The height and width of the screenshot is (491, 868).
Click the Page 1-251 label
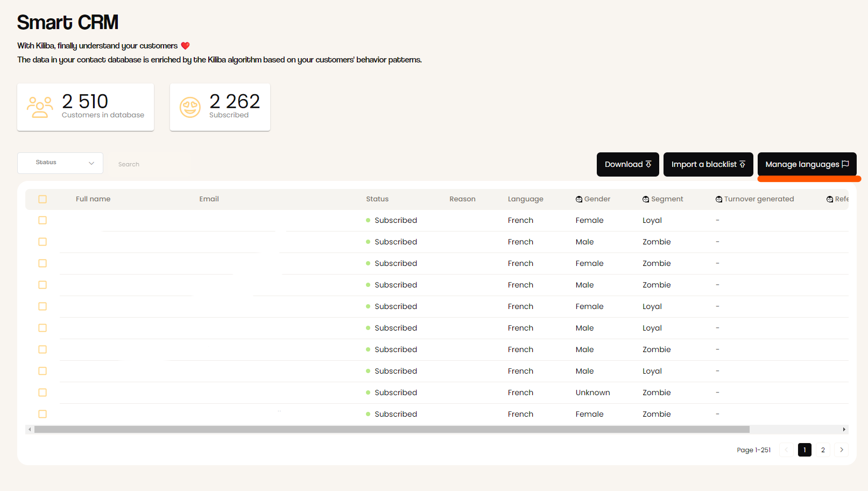tap(753, 450)
